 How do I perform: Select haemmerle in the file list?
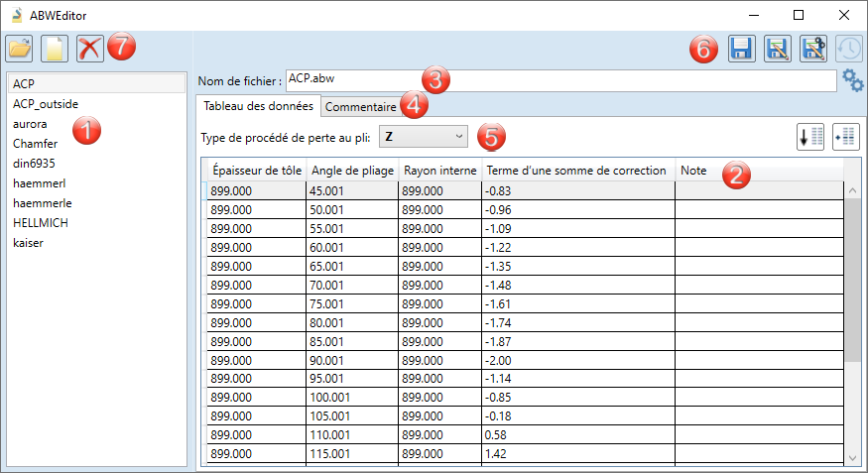[x=97, y=203]
